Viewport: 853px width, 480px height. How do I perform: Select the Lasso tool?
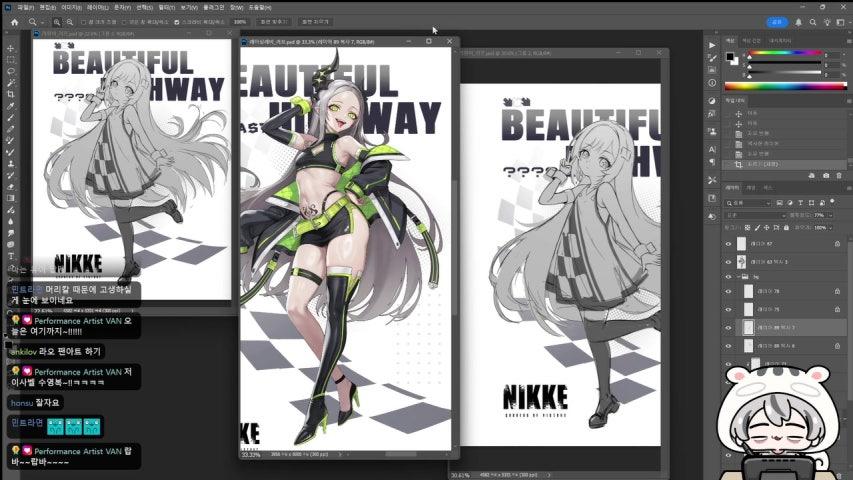point(10,71)
